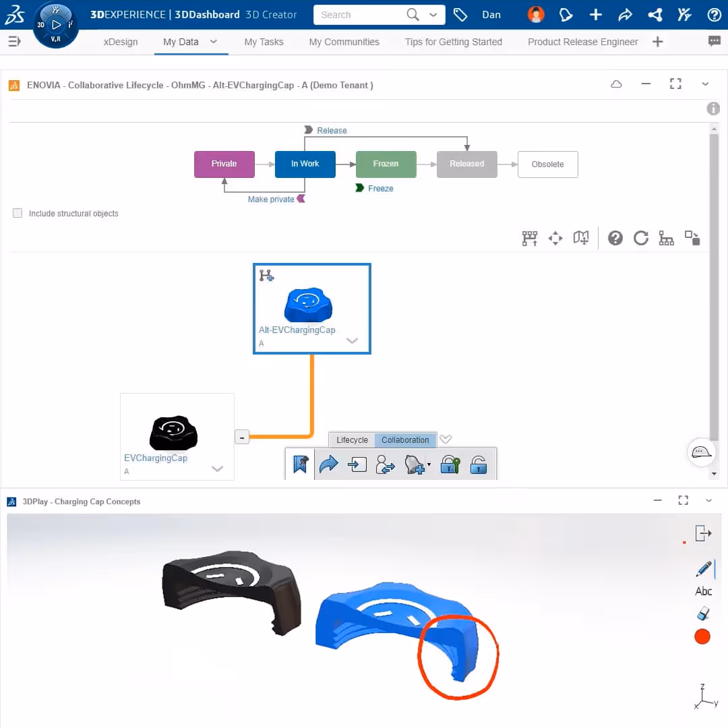Expand the Alt-EVChargingCap card chevron
728x728 pixels.
(353, 340)
